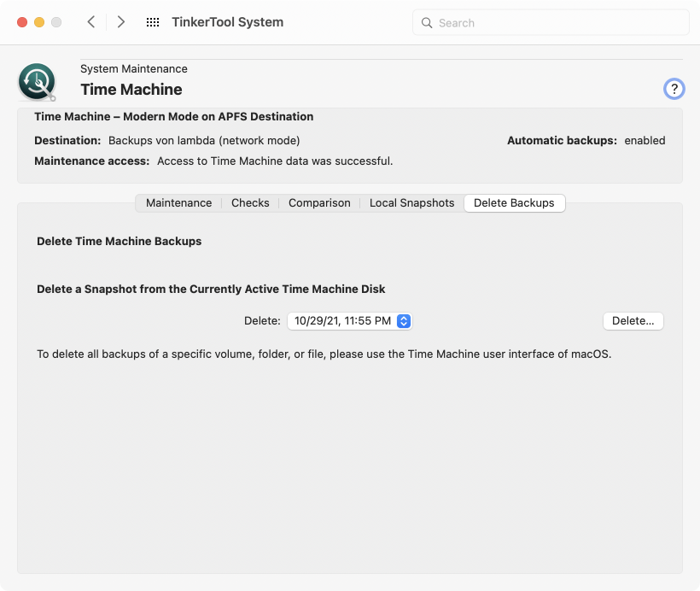
Task: Click the Delete… button
Action: click(633, 321)
